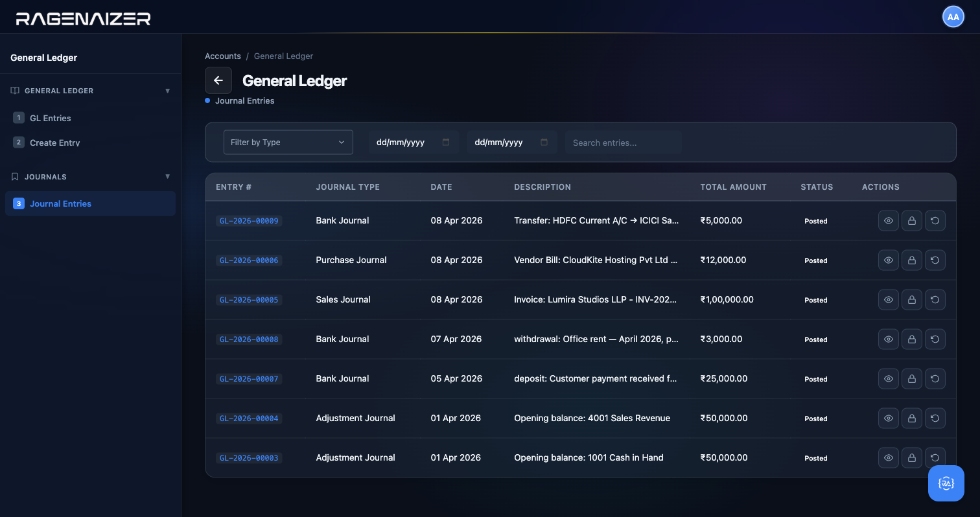Click the back arrow beside General Ledger title

pos(218,80)
